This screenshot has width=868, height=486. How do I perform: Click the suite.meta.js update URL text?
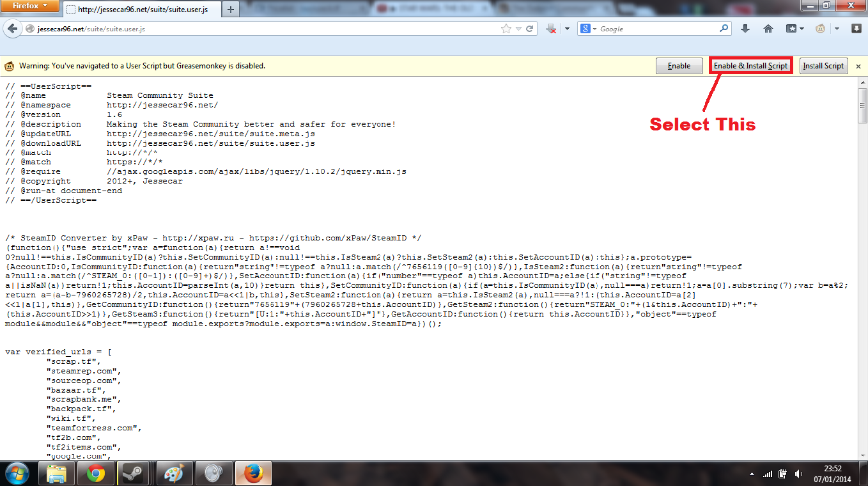pyautogui.click(x=210, y=134)
